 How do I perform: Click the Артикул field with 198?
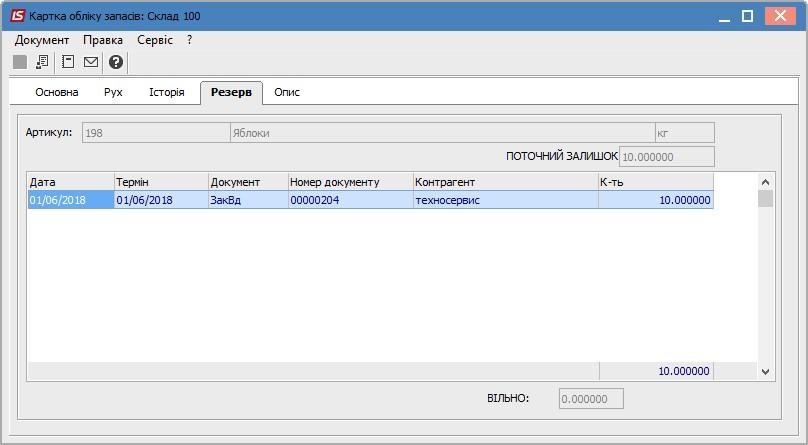[156, 133]
